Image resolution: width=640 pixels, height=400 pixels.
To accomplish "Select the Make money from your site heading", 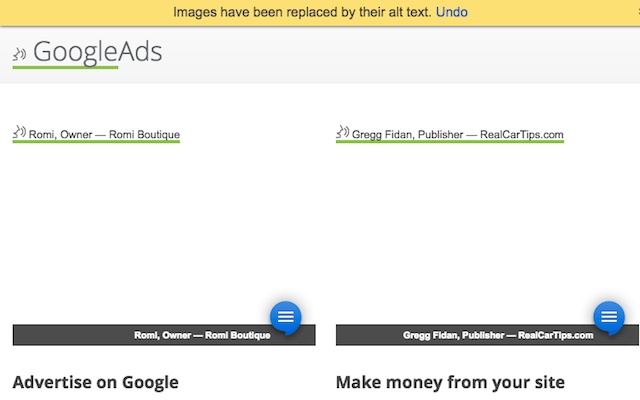I will [450, 382].
